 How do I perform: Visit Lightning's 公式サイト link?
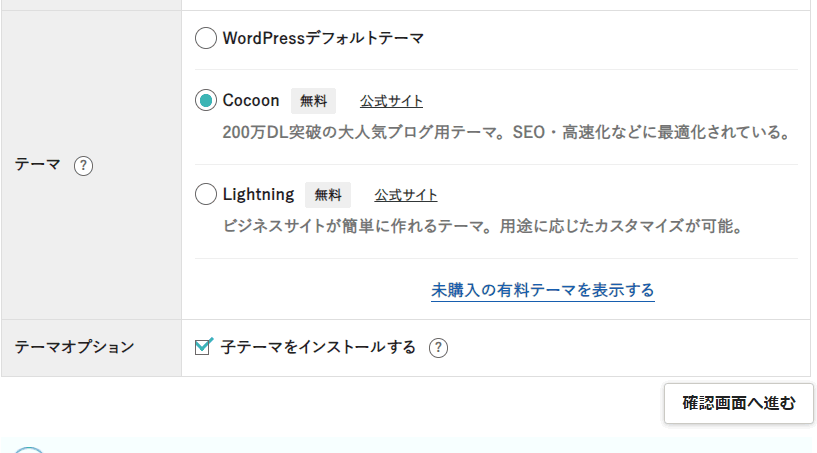point(406,195)
